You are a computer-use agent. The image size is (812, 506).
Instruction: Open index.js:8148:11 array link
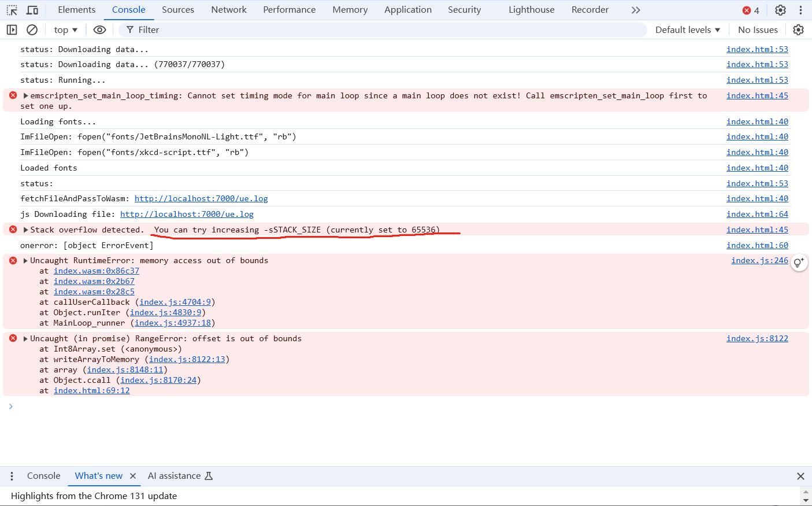(x=125, y=370)
